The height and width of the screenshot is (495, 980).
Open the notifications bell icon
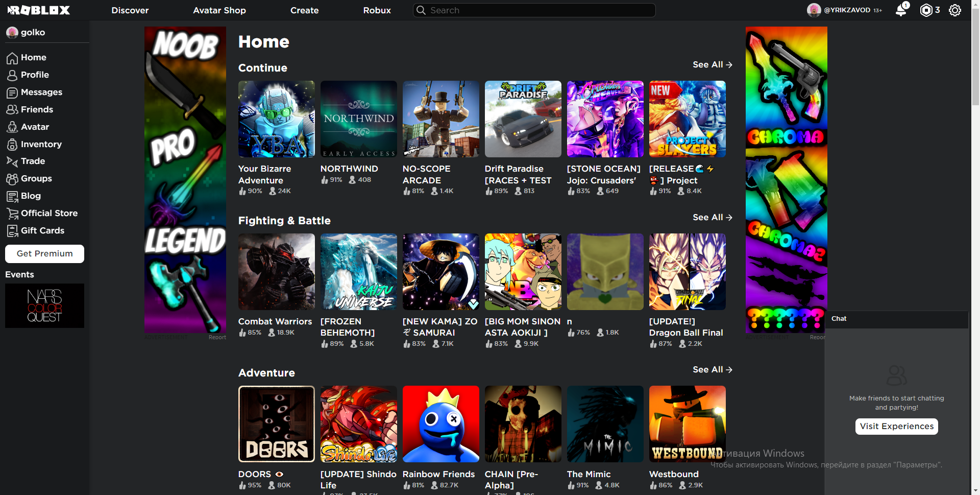(x=901, y=10)
